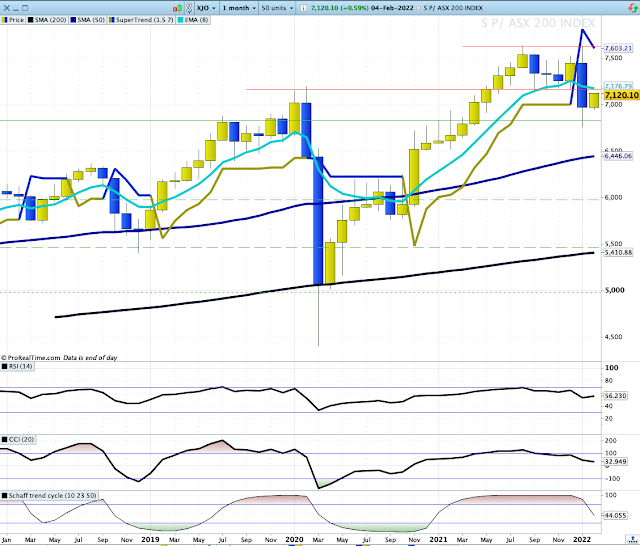Click the red-green refresh arrows icon
This screenshot has width=640, height=546.
[632, 8]
